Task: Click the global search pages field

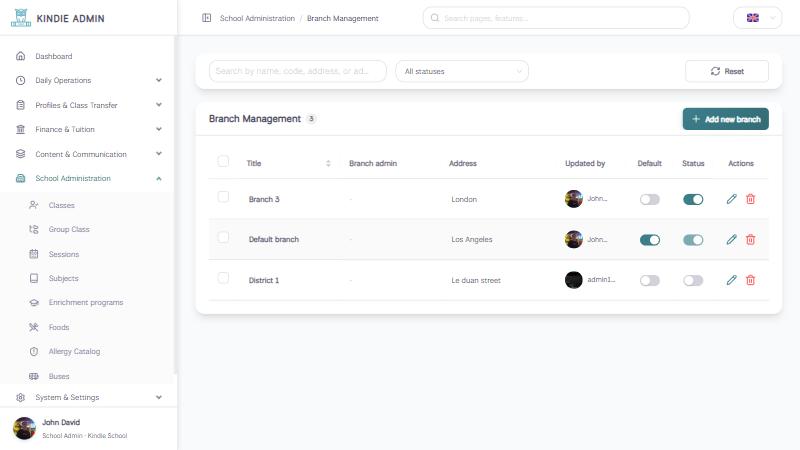Action: (x=556, y=18)
